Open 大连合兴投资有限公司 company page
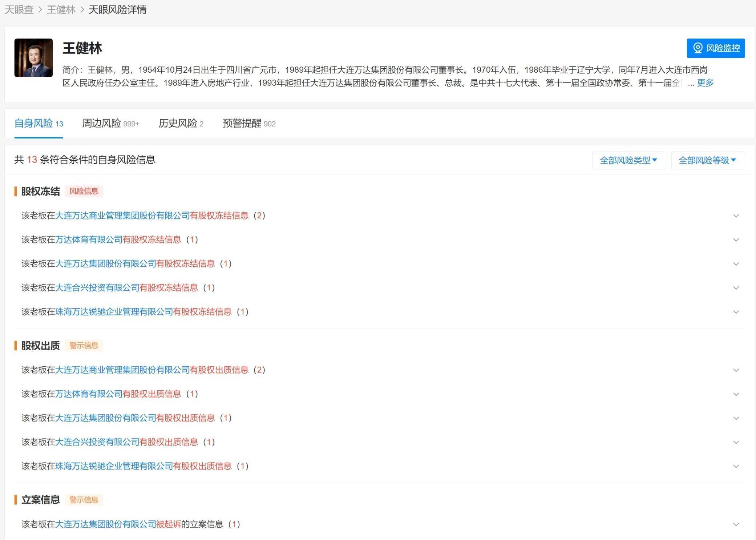Viewport: 756px width, 540px height. (x=97, y=287)
